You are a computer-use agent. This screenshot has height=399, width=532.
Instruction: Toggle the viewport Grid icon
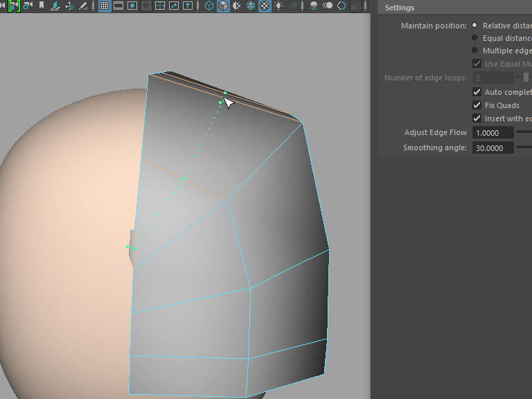pyautogui.click(x=104, y=6)
